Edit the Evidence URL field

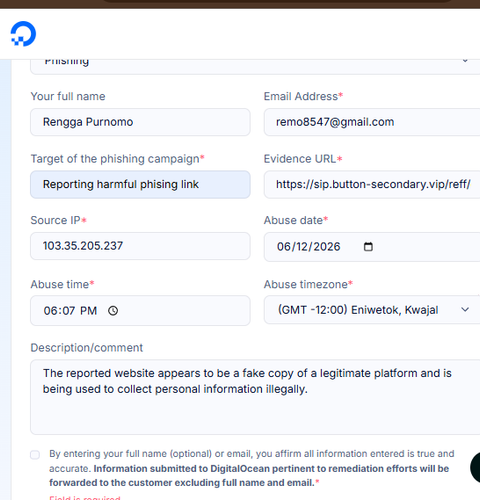[x=372, y=184]
